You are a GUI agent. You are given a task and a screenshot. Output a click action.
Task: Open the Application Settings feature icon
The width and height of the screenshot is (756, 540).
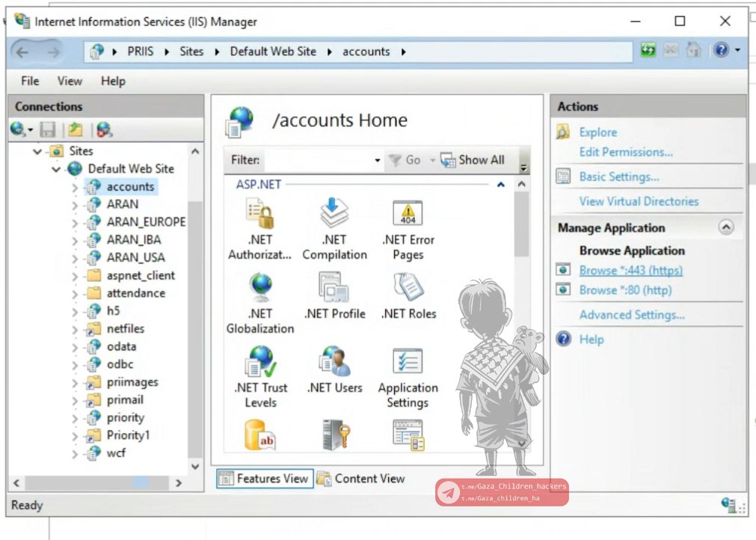(x=408, y=363)
